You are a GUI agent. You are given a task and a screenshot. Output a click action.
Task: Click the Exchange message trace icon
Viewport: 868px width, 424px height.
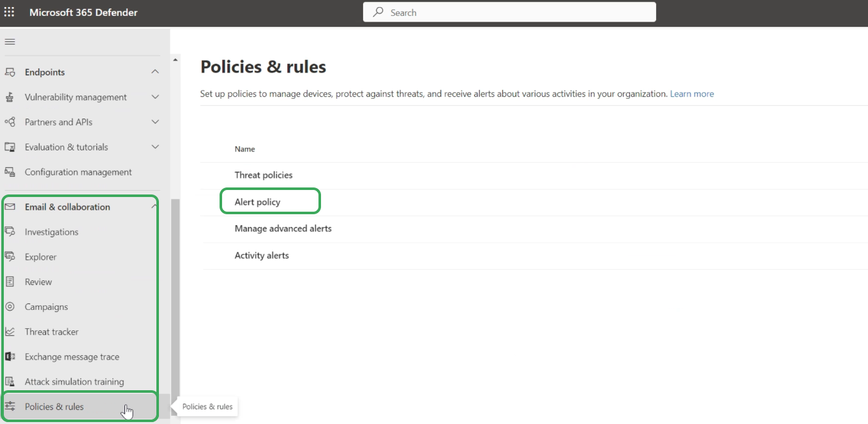(10, 356)
